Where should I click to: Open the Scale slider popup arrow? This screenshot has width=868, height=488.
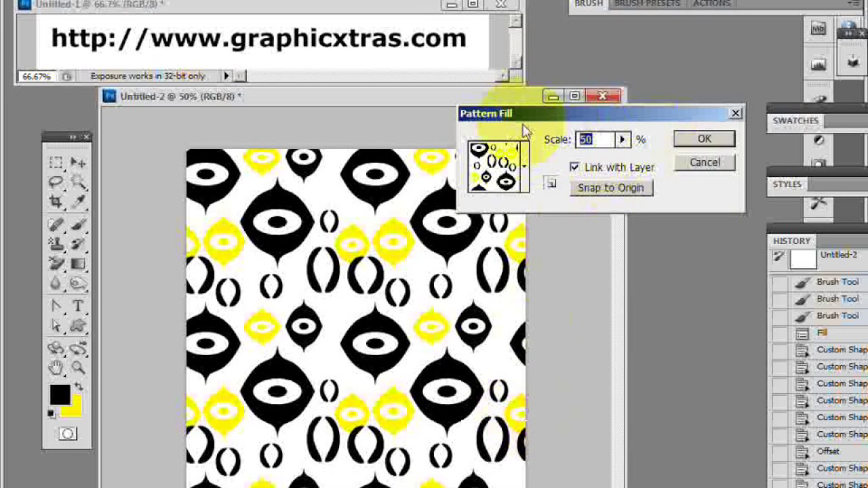tap(622, 140)
